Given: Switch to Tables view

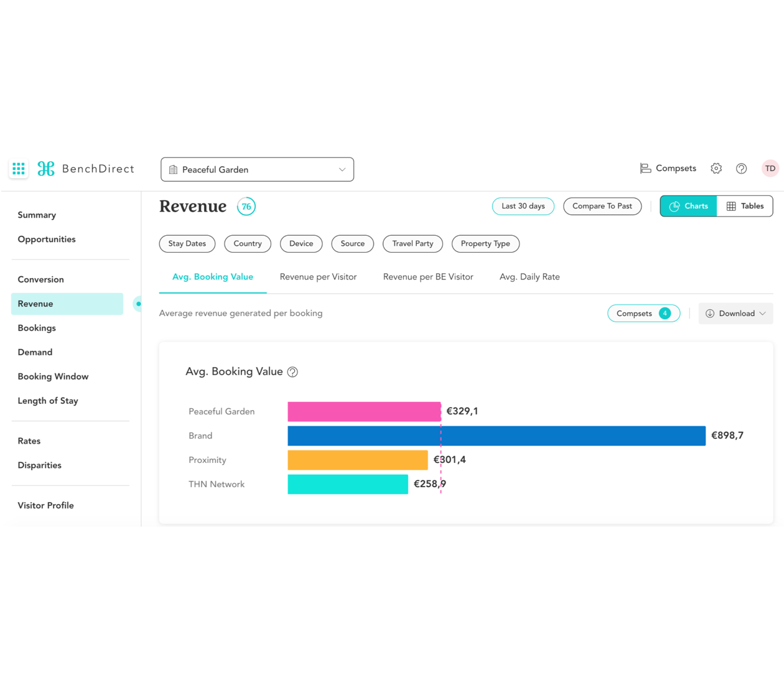Looking at the screenshot, I should [745, 206].
